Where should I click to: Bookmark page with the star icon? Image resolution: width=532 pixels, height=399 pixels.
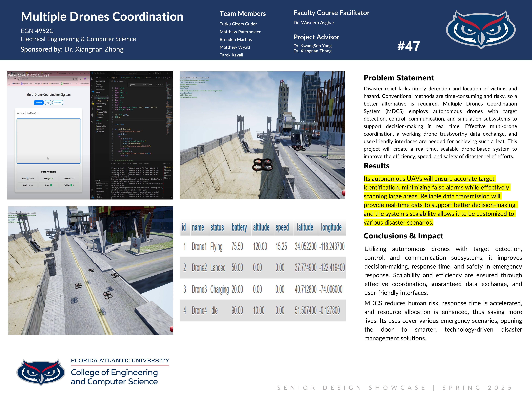(76, 79)
